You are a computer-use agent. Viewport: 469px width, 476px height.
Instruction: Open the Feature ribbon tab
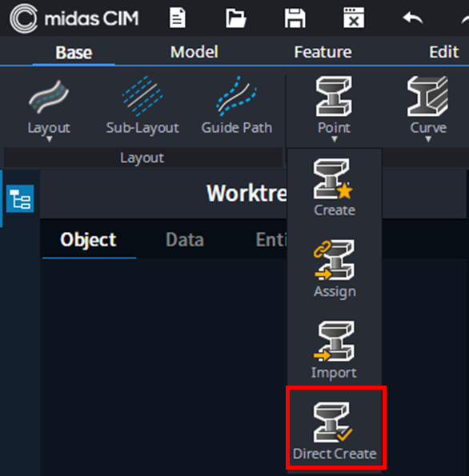tap(323, 52)
